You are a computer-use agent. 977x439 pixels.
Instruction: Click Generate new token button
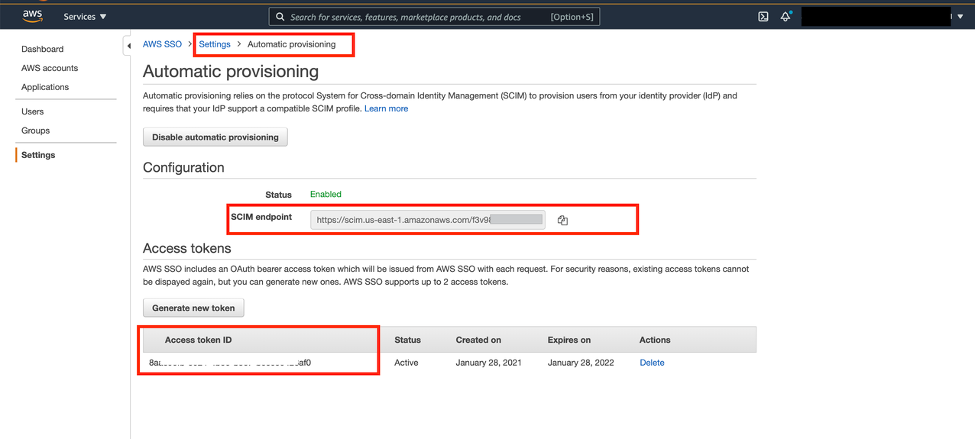point(194,308)
